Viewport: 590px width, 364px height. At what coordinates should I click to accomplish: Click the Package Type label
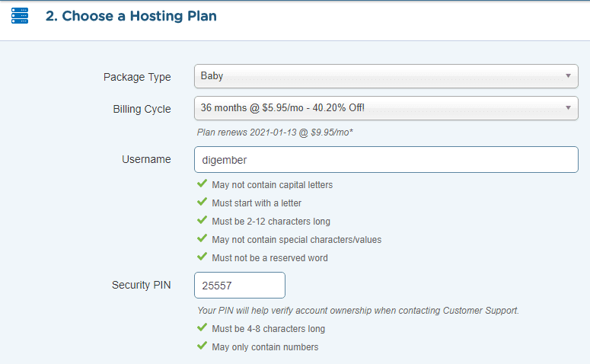137,77
